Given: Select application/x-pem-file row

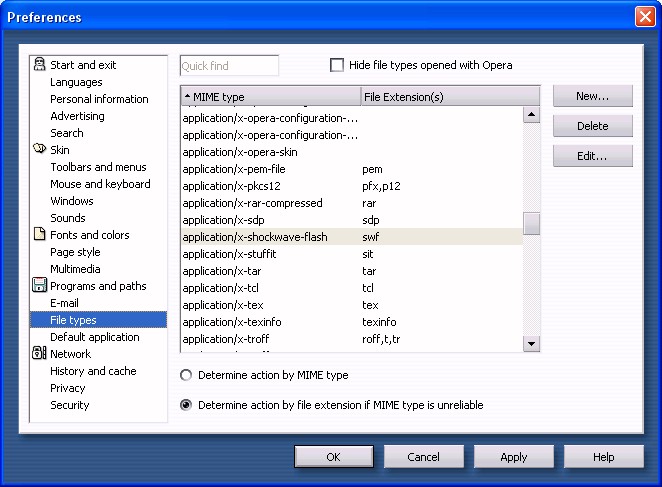Looking at the screenshot, I should 352,169.
